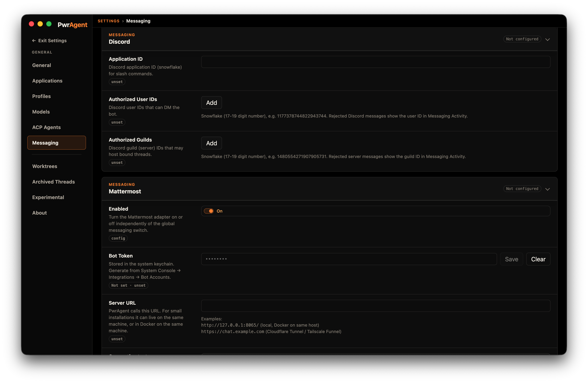
Task: Collapse the Mattermost section chevron
Action: click(547, 189)
